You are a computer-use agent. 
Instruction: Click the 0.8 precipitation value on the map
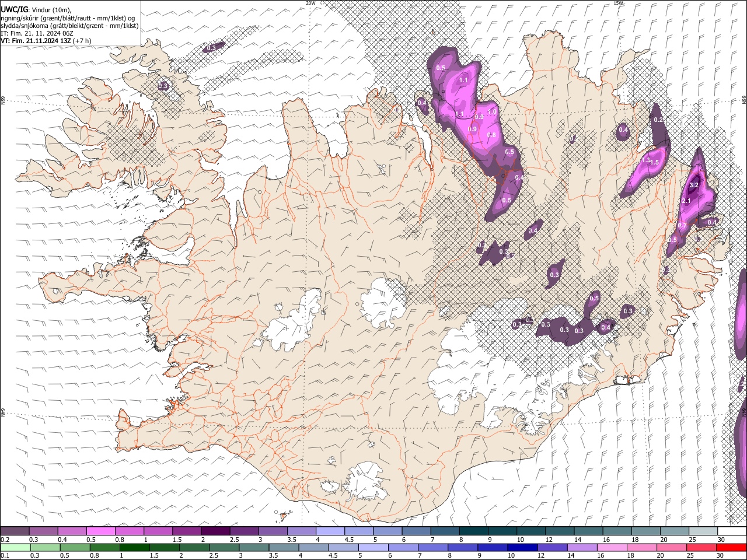click(x=491, y=135)
